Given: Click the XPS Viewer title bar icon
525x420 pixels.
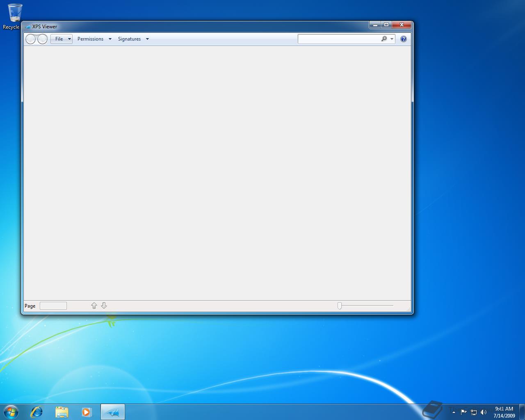Looking at the screenshot, I should 28,27.
